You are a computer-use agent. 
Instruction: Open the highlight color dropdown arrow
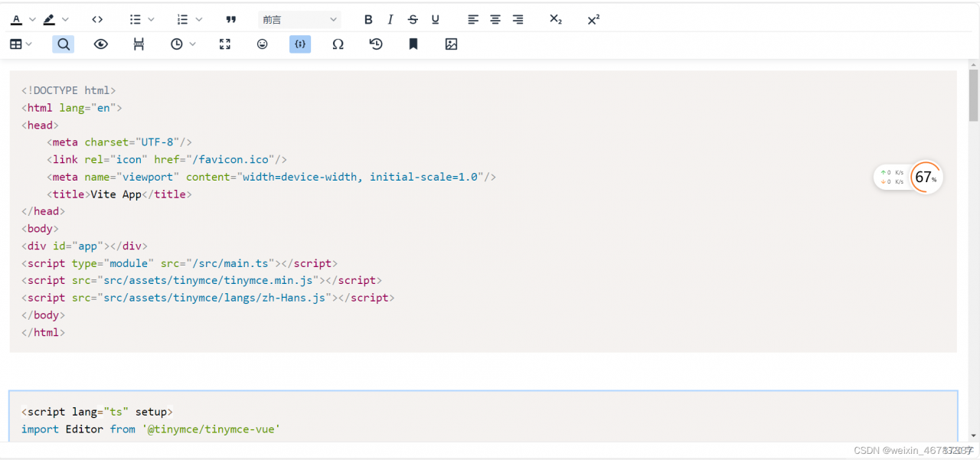65,19
